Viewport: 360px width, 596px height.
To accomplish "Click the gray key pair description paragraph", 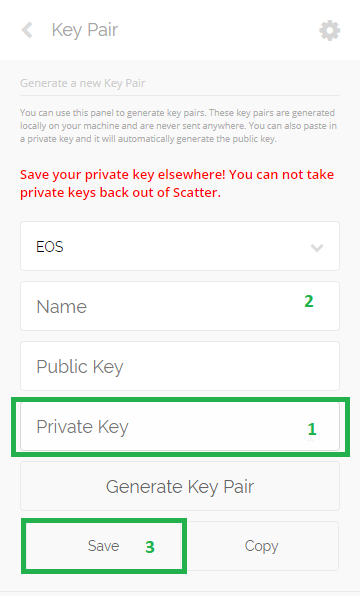I will tap(178, 126).
